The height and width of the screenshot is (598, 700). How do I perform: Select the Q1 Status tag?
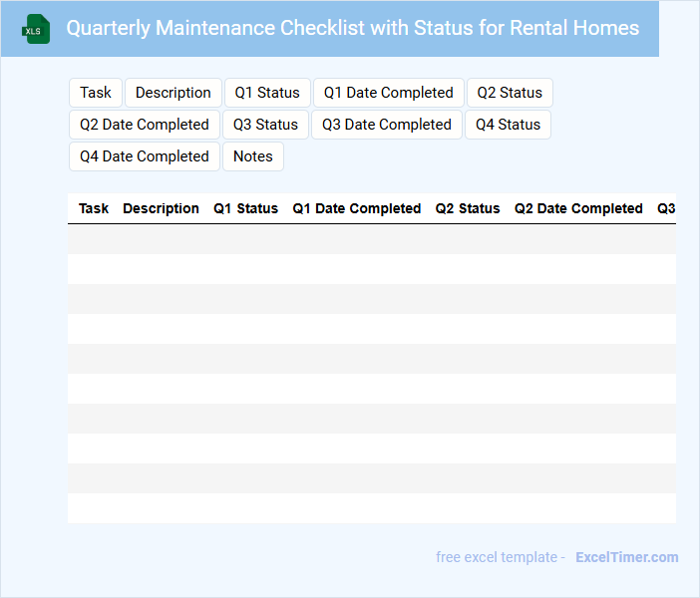coord(267,93)
